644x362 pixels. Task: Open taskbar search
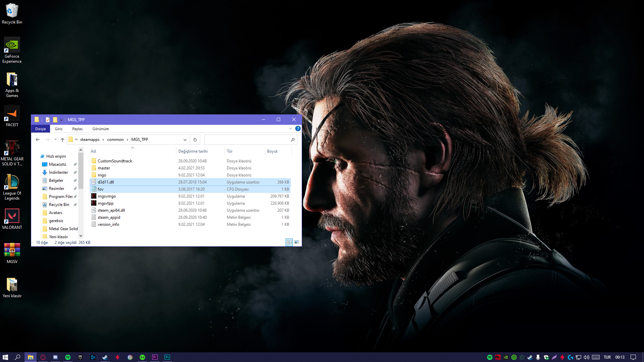18,357
